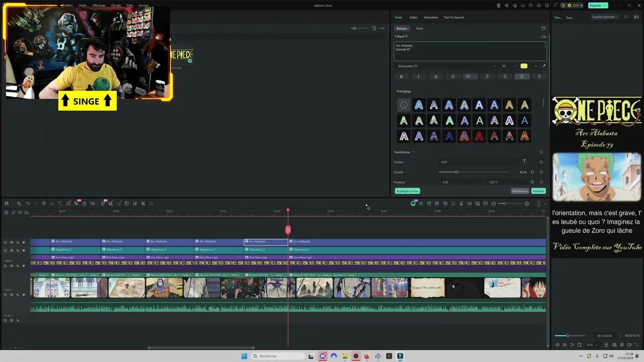Delete the selected clip with the trash icon
The height and width of the screenshot is (362, 644).
pyautogui.click(x=44, y=204)
